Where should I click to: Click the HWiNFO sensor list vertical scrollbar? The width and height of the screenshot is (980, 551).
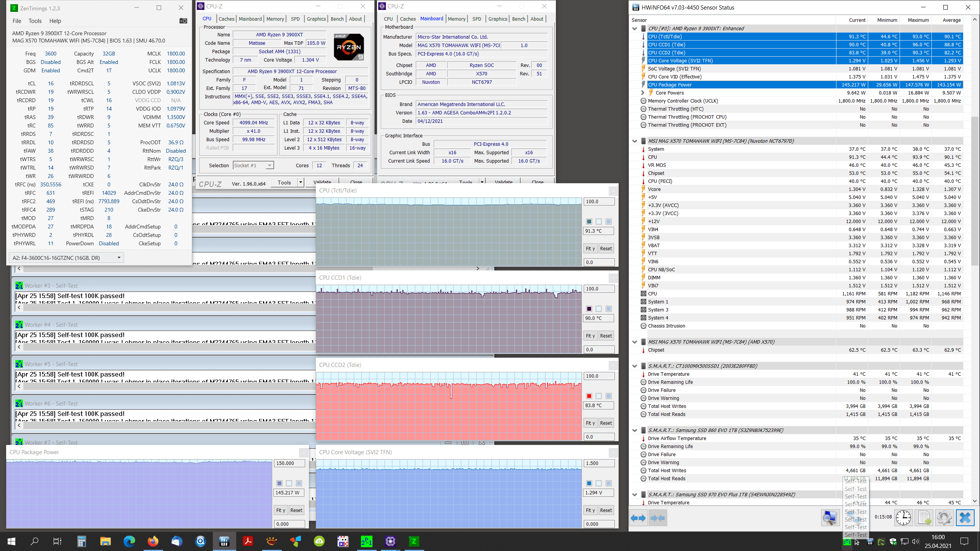pos(975,191)
